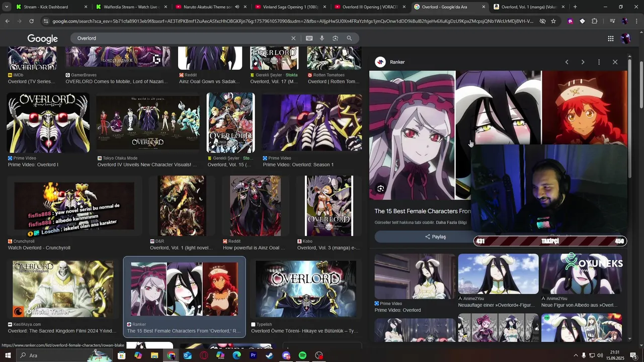This screenshot has width=644, height=362.
Task: Go back with the browser back arrow
Action: tap(7, 21)
